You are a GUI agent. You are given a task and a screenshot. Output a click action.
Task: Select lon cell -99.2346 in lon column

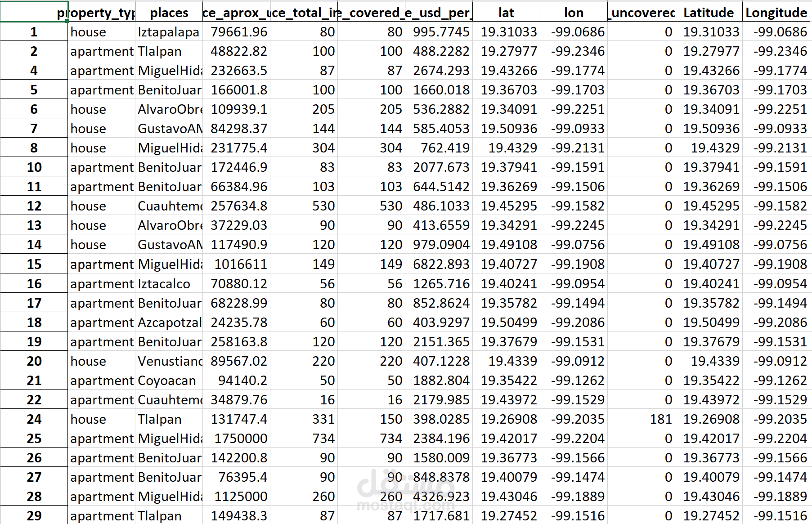point(574,51)
